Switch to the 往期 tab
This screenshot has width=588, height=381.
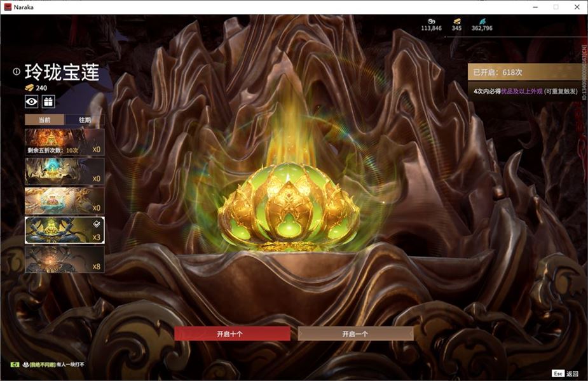point(85,119)
